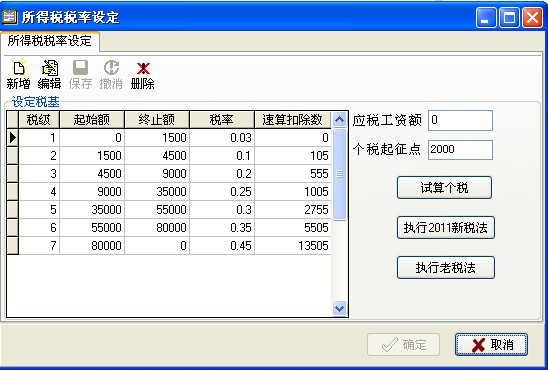Click the 起始额 cell 55000 in row 6
Viewport: 548px width, 370px height.
[x=92, y=227]
